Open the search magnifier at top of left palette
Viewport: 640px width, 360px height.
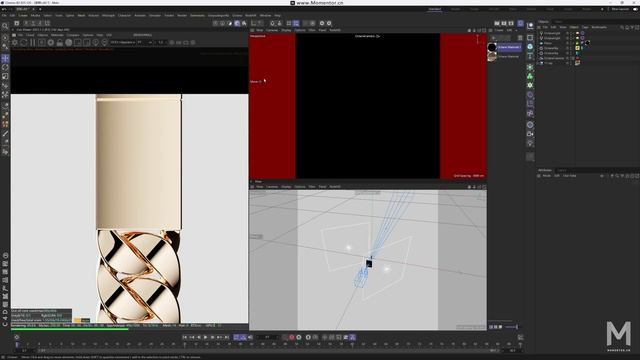pyautogui.click(x=5, y=27)
